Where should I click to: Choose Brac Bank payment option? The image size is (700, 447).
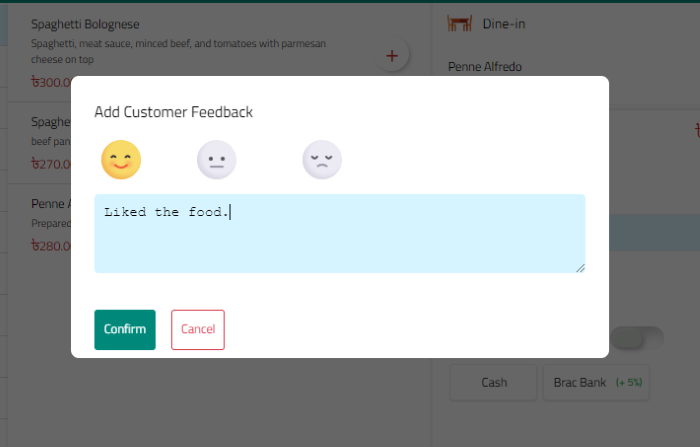[596, 382]
